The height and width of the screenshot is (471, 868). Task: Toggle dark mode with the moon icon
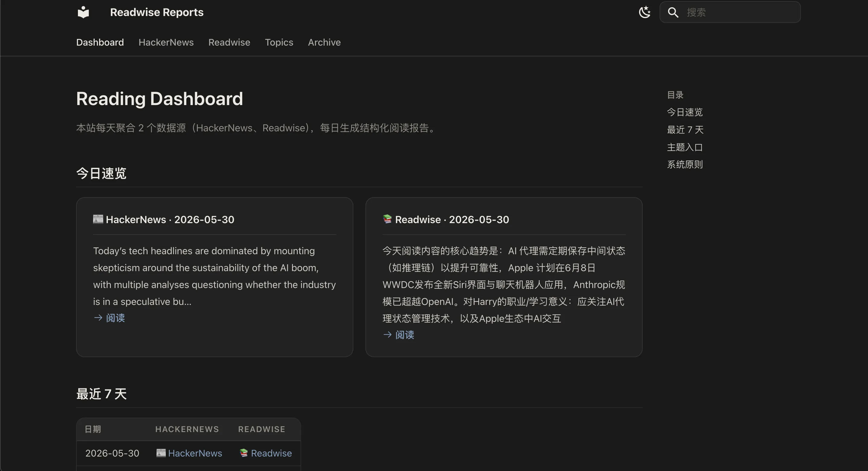(x=645, y=12)
